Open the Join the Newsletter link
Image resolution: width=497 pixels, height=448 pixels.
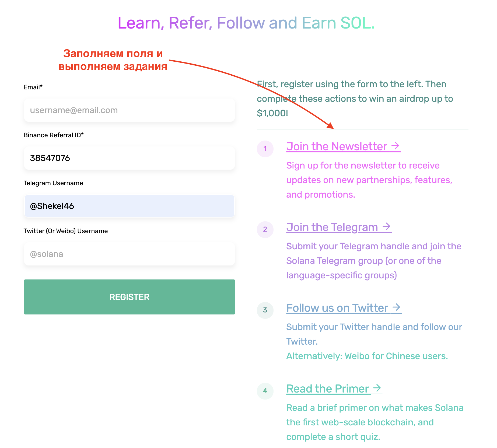[337, 146]
